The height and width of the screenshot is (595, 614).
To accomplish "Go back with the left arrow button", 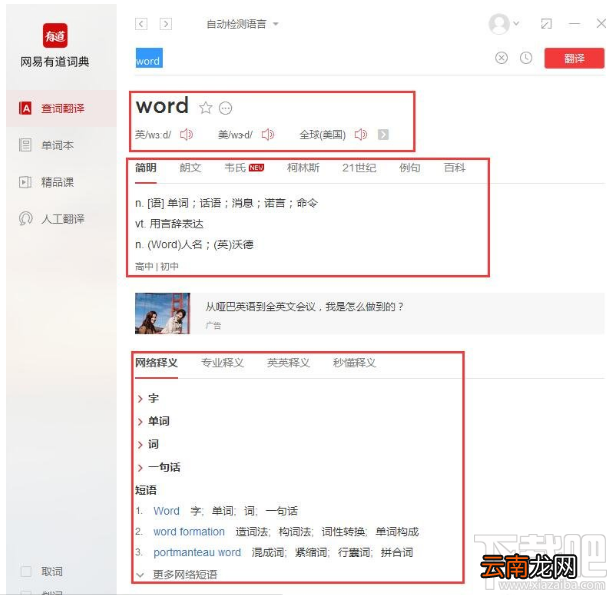I will pyautogui.click(x=141, y=24).
